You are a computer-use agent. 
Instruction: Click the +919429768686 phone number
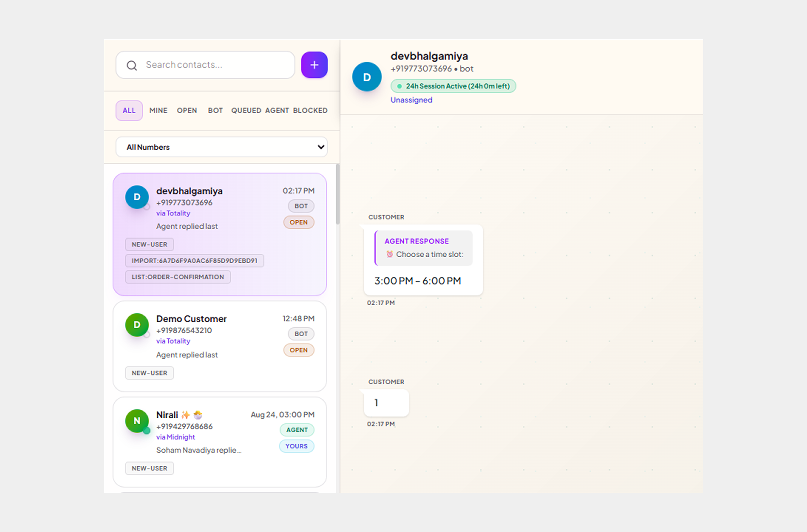click(x=184, y=426)
